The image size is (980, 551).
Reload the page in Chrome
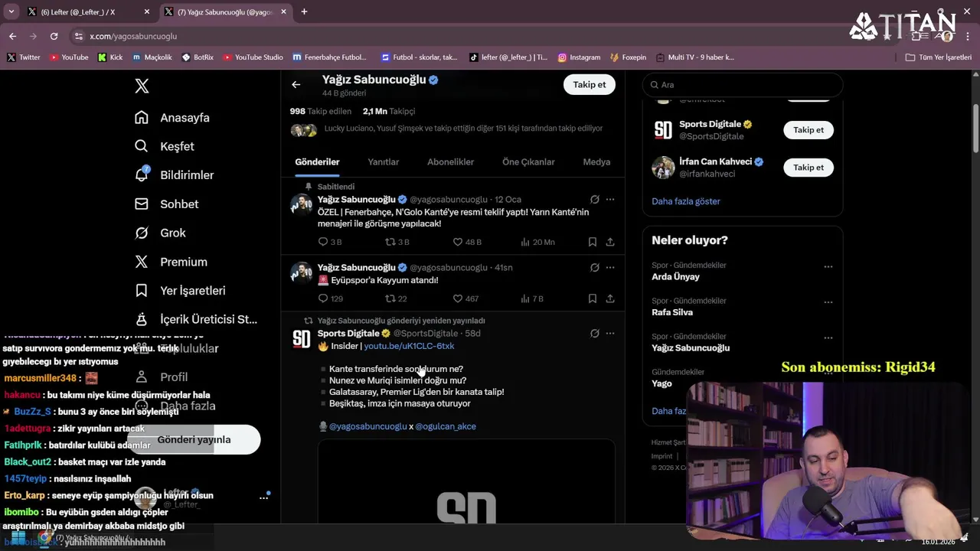(x=54, y=36)
